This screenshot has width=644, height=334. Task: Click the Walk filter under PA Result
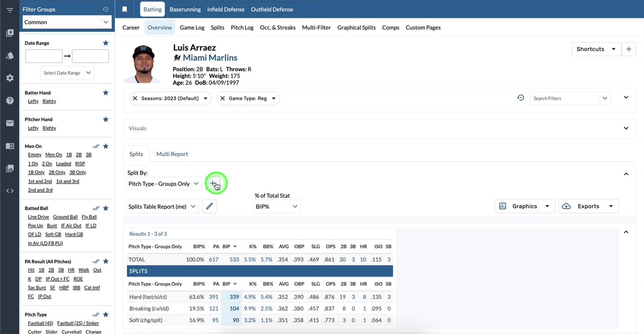(x=84, y=270)
